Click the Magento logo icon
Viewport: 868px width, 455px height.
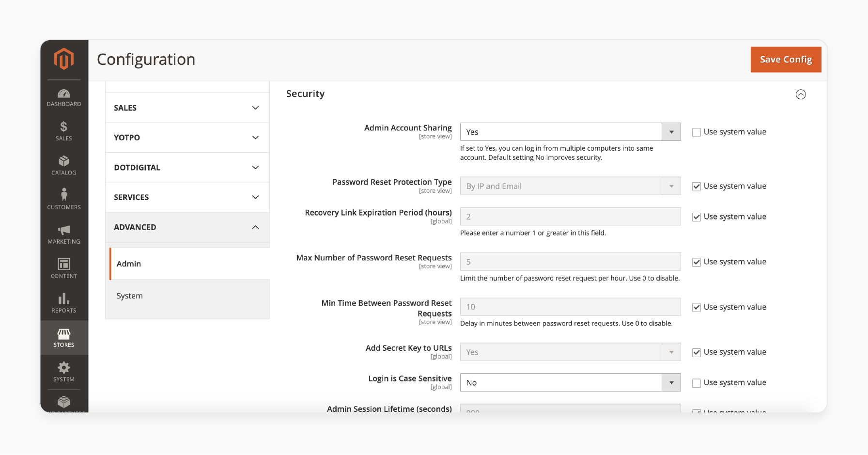click(64, 59)
